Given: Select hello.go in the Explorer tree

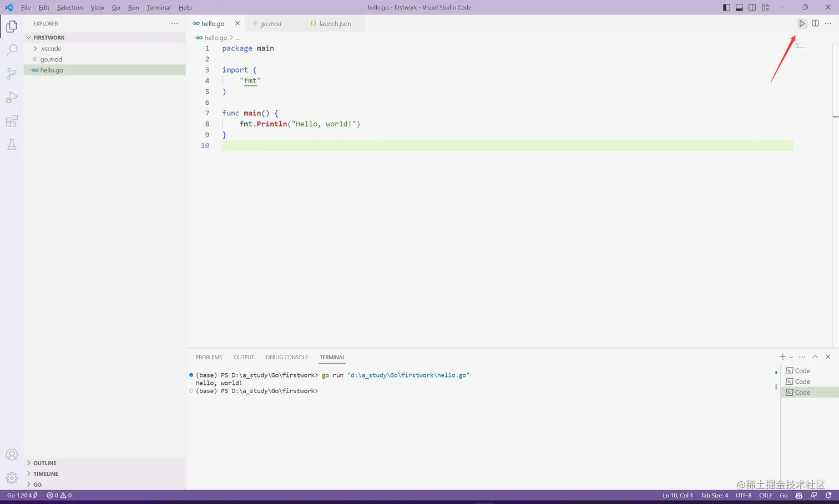Looking at the screenshot, I should [105, 70].
